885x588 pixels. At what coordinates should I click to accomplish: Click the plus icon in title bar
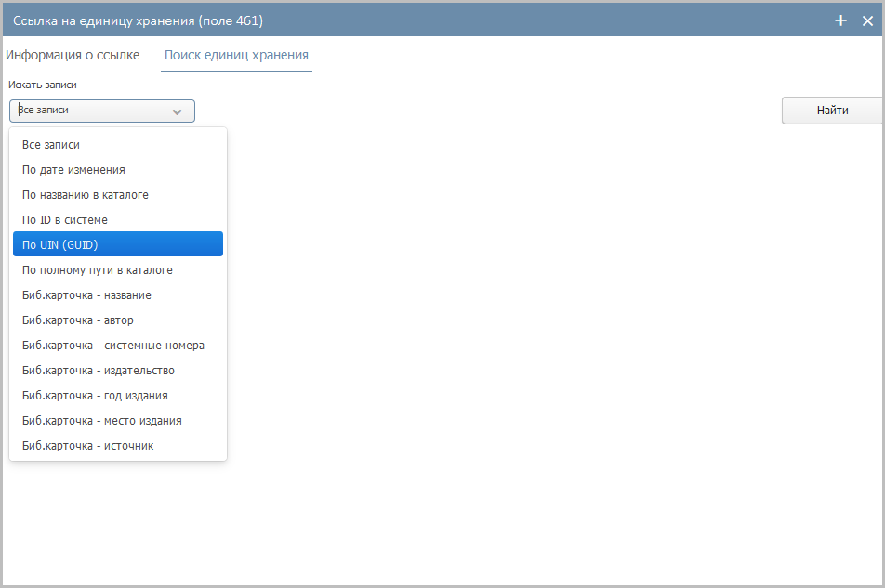(x=841, y=20)
